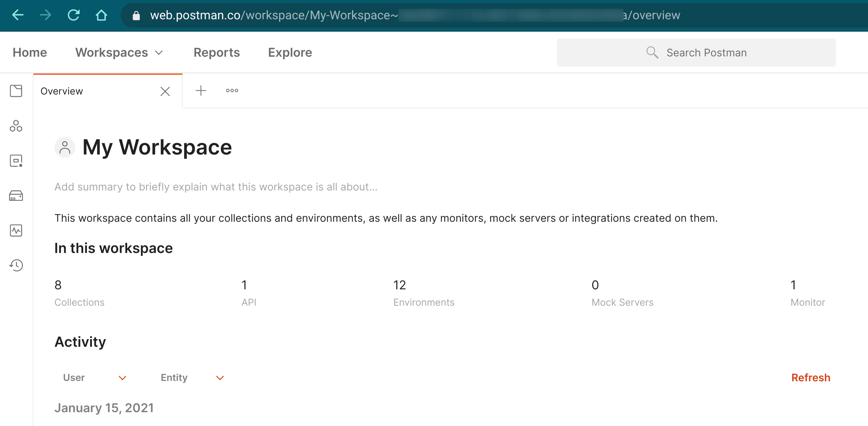Open Reports in top navigation

tap(217, 52)
